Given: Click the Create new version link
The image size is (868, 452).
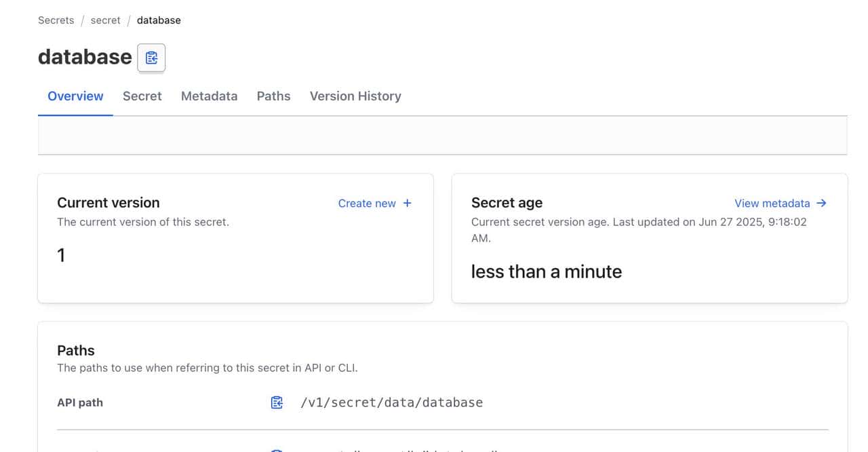Looking at the screenshot, I should [x=367, y=203].
